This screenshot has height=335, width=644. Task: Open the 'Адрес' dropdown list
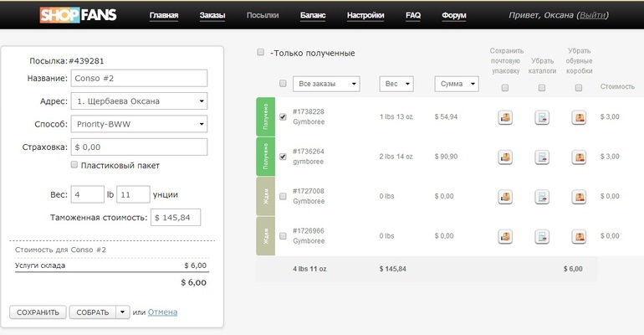pos(139,101)
